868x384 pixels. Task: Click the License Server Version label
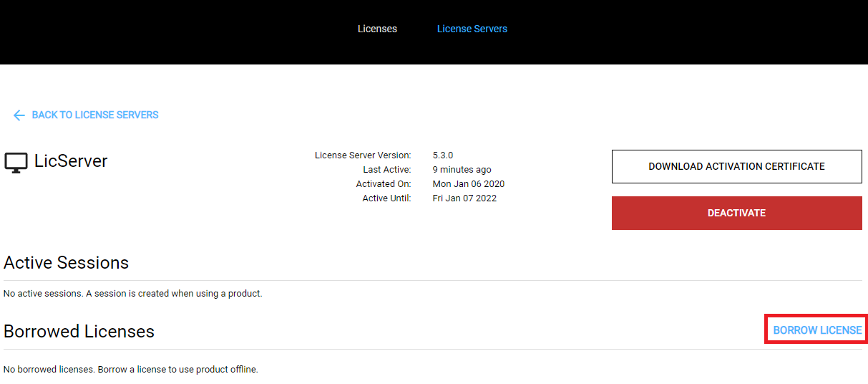pyautogui.click(x=363, y=155)
